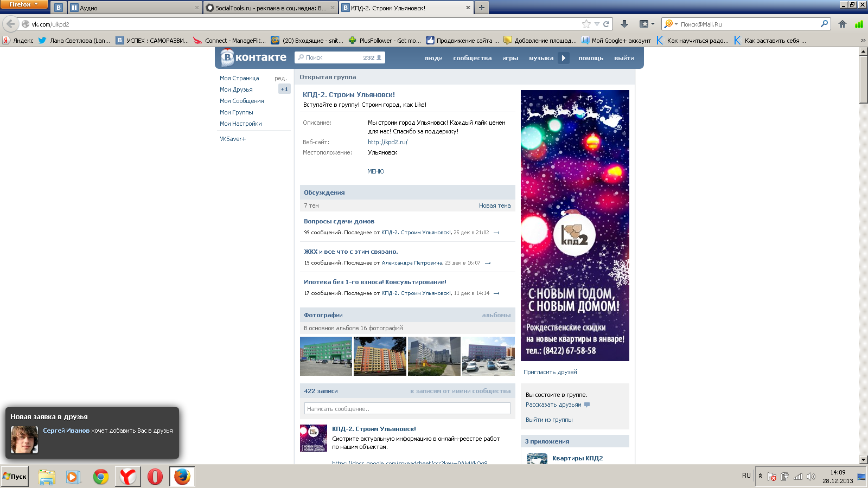Open альбомы link in Фотографии section
The width and height of the screenshot is (868, 488).
tap(496, 315)
